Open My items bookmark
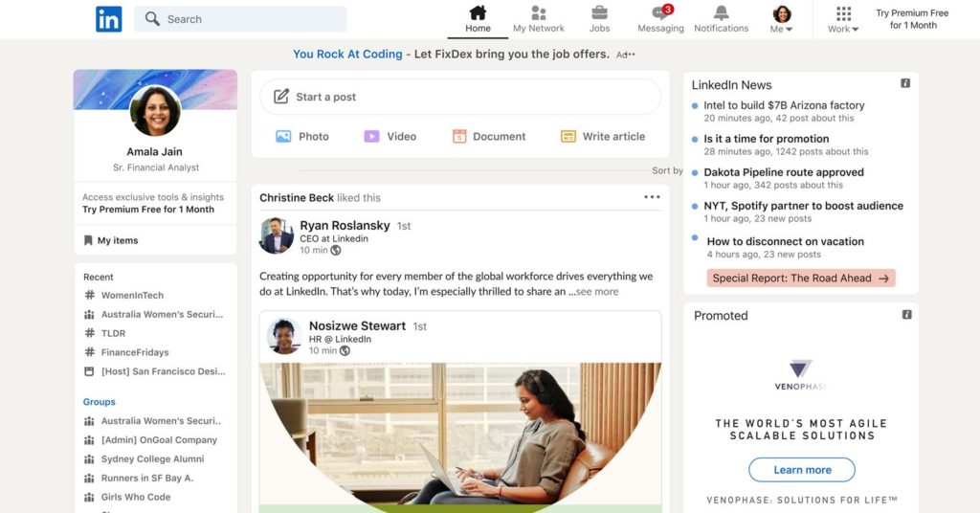 pyautogui.click(x=111, y=240)
